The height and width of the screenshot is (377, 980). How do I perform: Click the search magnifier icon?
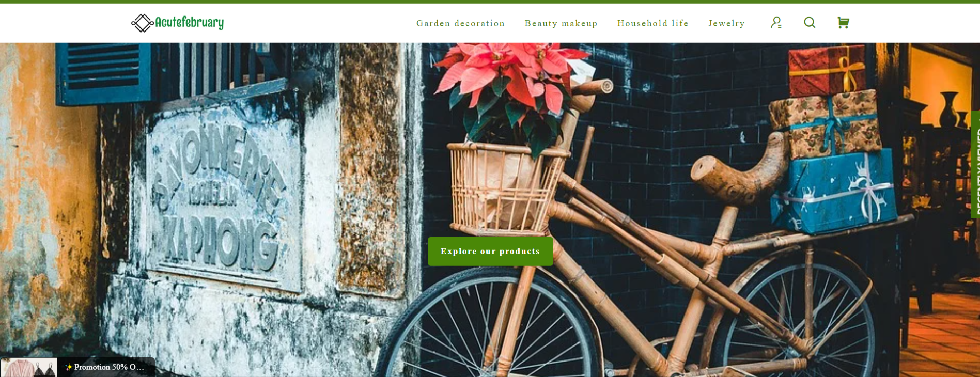pos(810,23)
